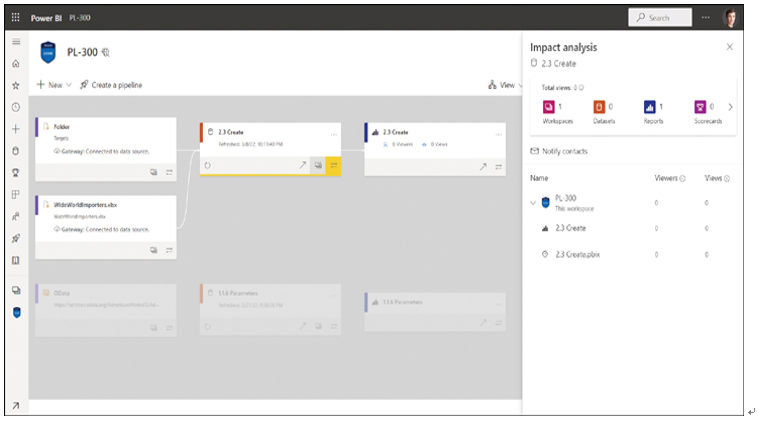Open Goals trophy icon in sidebar
Image resolution: width=758 pixels, height=422 pixels.
coord(16,173)
